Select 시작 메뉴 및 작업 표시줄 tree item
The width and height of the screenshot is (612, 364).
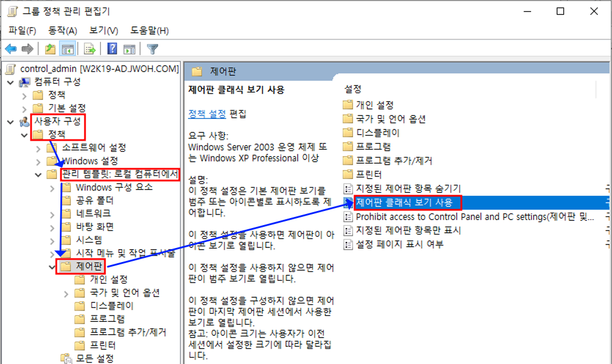125,253
